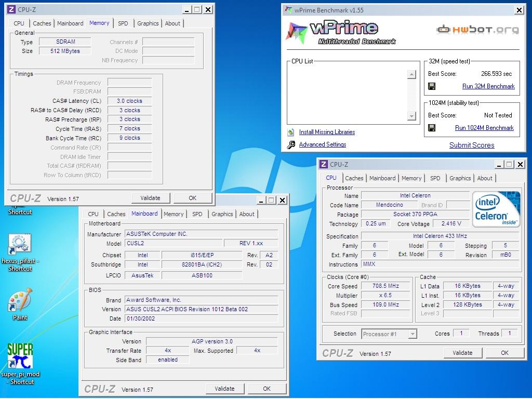Viewport: 532px width, 399px height.
Task: Click the 3.0 clocks CAS latency value
Action: coord(129,101)
